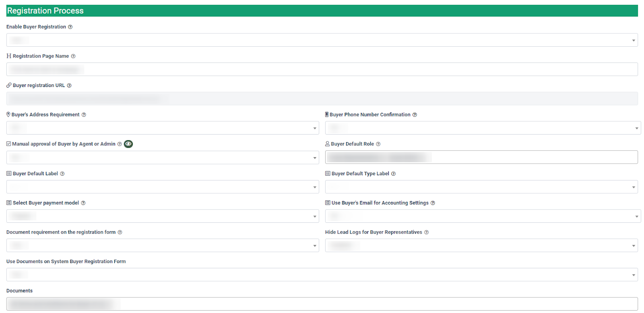
Task: Click help icon beside Enable Buyer Registration
Action: (x=70, y=27)
